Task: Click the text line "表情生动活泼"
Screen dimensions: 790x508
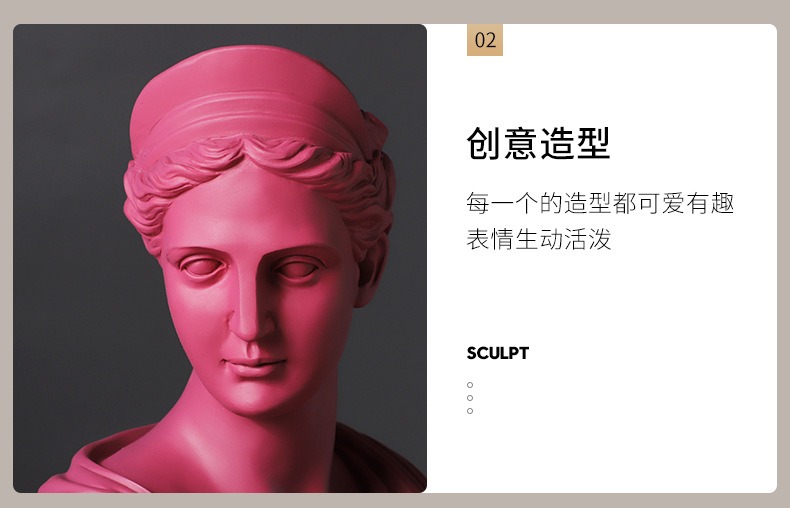Action: click(x=539, y=239)
